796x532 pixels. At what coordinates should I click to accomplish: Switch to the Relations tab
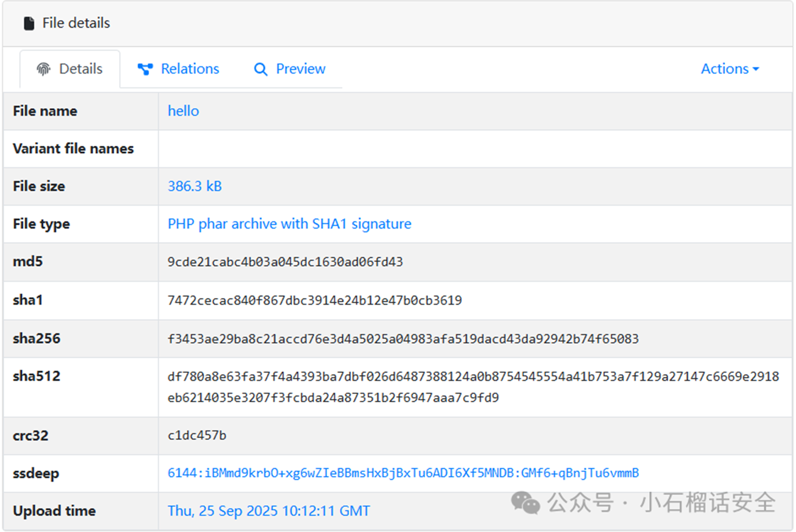(x=178, y=69)
